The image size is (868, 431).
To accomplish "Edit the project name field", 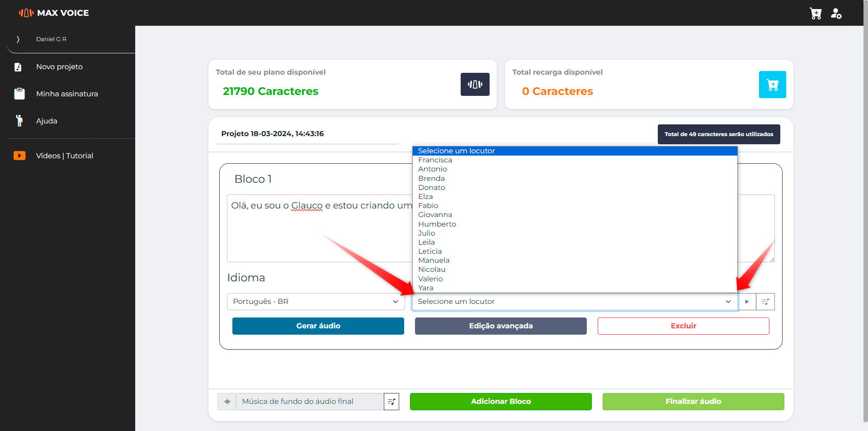I will (x=307, y=134).
